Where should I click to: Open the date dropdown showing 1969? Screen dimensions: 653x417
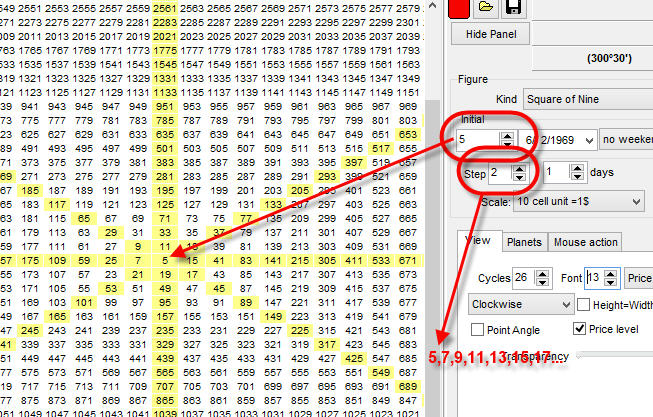(589, 140)
